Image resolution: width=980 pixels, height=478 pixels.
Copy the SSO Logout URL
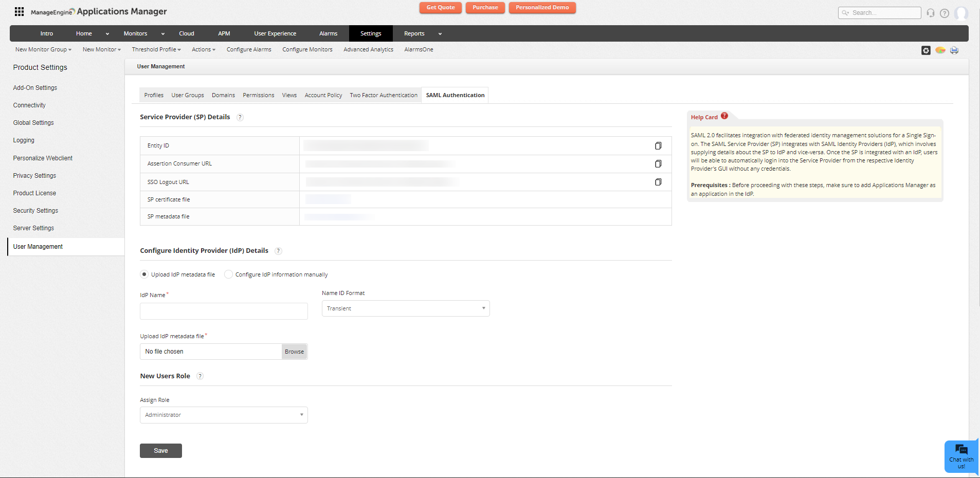click(658, 182)
